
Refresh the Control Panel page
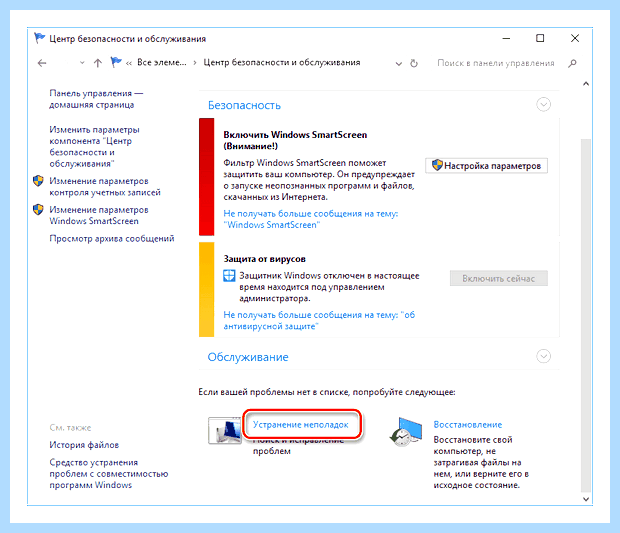click(414, 63)
